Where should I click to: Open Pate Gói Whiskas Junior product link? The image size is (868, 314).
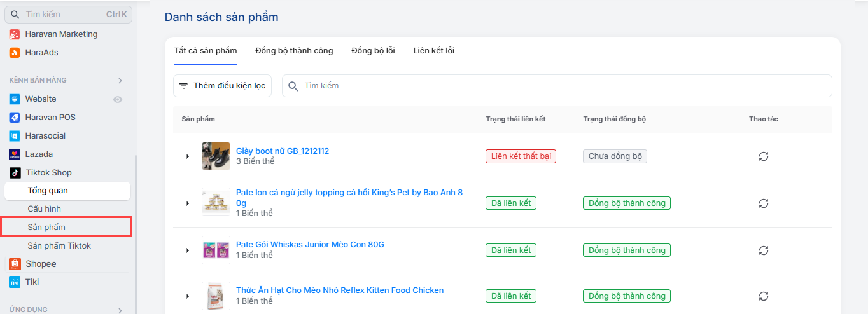(310, 245)
